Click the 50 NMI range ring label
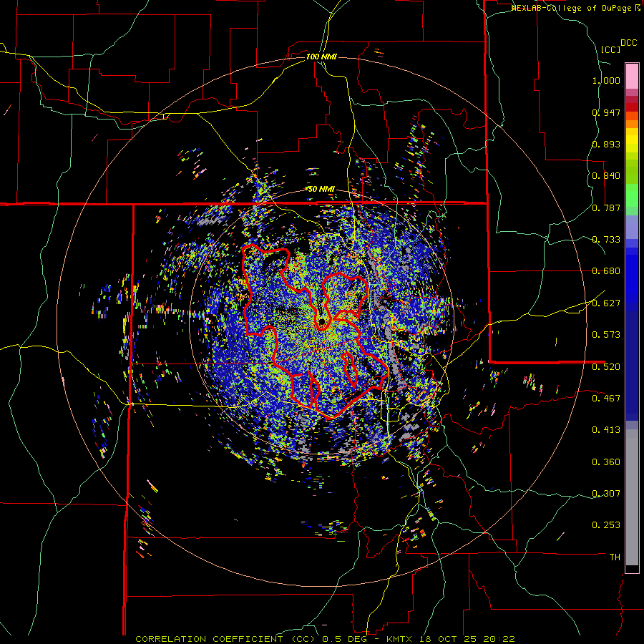644x644 pixels. (321, 189)
